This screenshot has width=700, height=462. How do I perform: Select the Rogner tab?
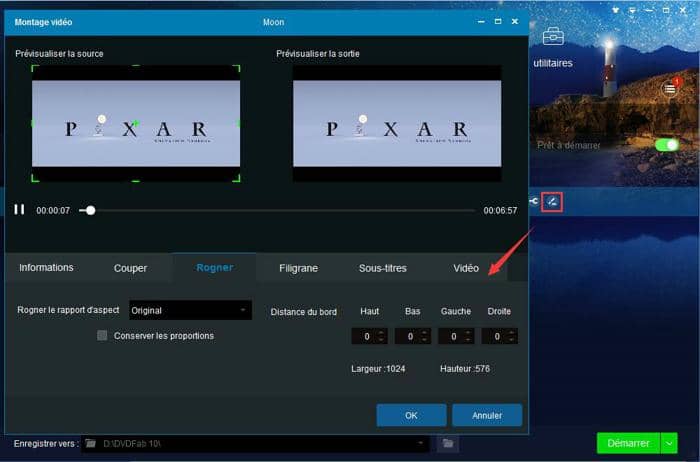[215, 267]
